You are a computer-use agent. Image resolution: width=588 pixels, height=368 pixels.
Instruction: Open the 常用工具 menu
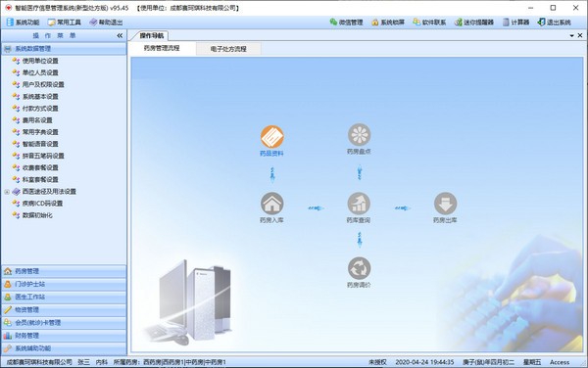click(65, 23)
